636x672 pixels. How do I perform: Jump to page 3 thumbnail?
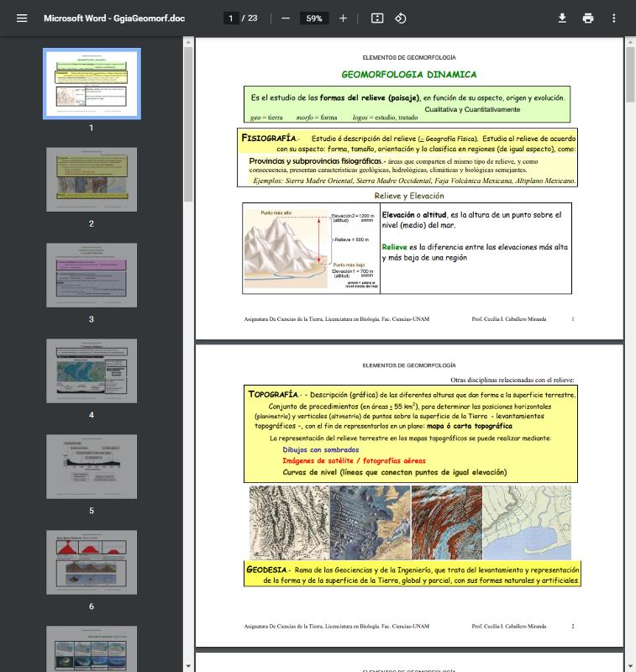tap(92, 276)
